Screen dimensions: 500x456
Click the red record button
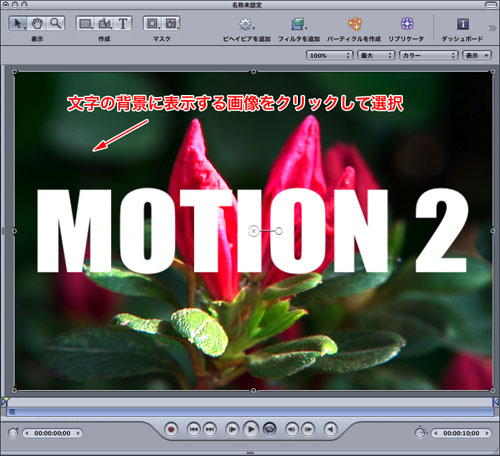[171, 429]
